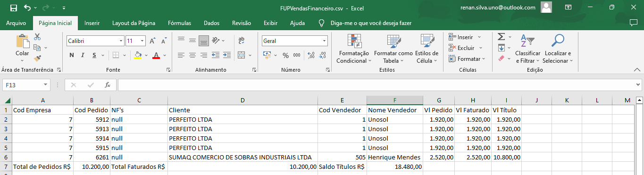Open the Calibri font name dropdown
This screenshot has height=175, width=644.
(x=121, y=41)
